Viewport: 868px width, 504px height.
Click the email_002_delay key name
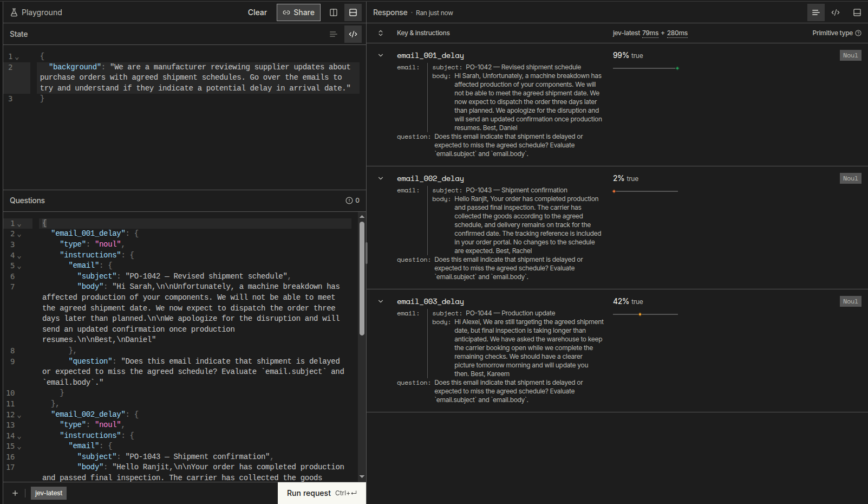(430, 178)
